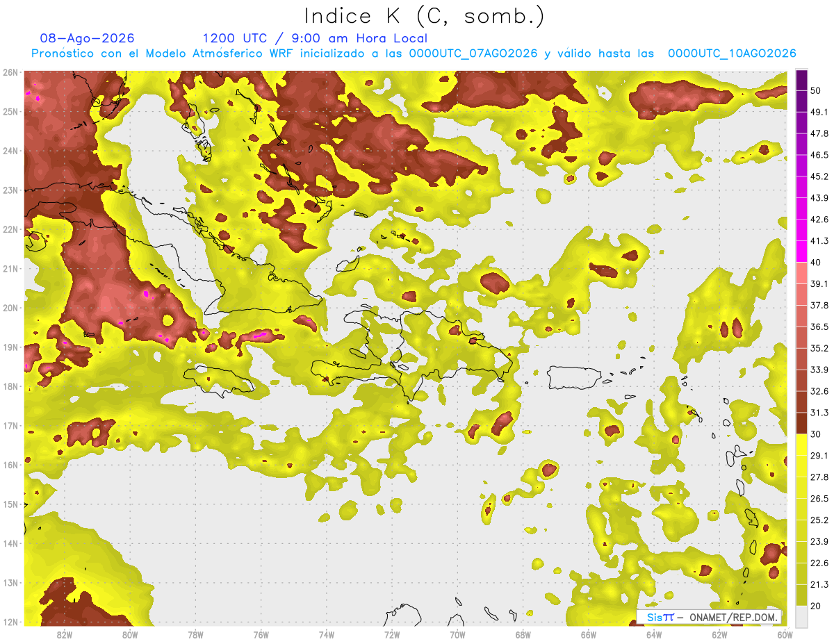Click the 32.6 legend value
The image size is (834, 644).
pyautogui.click(x=819, y=390)
